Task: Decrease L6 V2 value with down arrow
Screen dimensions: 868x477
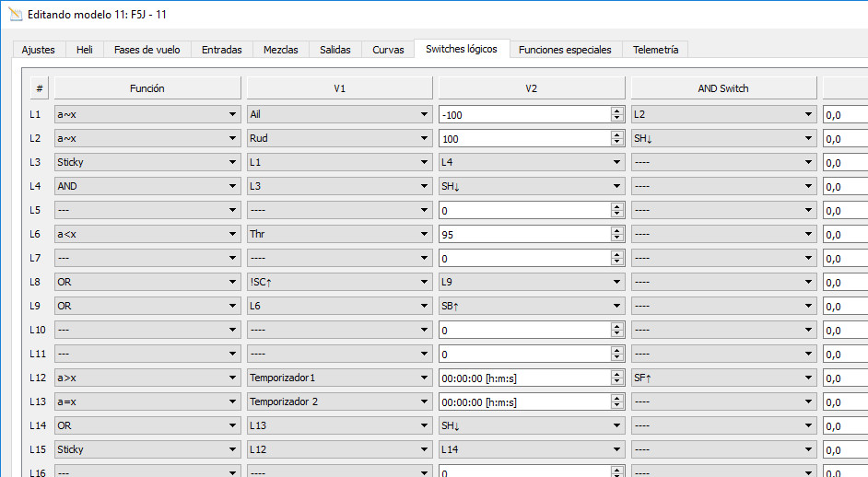Action: 616,238
